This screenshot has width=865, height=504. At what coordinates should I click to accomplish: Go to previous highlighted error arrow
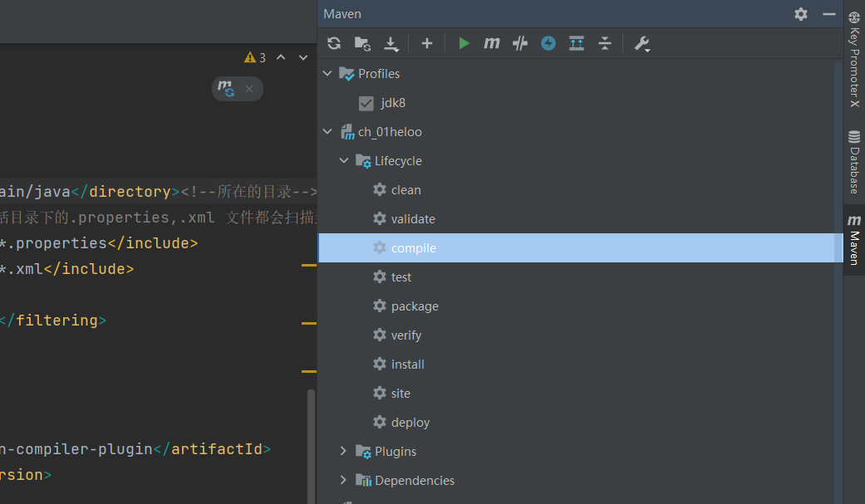[x=281, y=57]
